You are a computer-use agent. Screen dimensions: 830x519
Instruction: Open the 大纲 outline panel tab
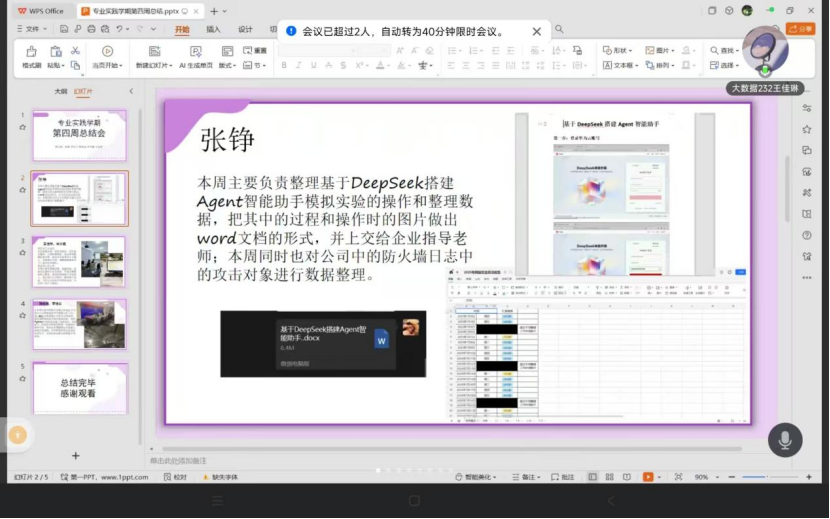[x=60, y=91]
